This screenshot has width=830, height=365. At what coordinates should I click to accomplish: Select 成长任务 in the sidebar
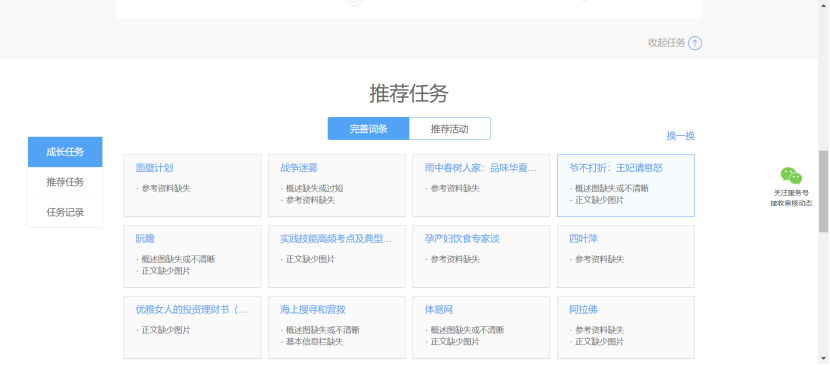pyautogui.click(x=65, y=152)
